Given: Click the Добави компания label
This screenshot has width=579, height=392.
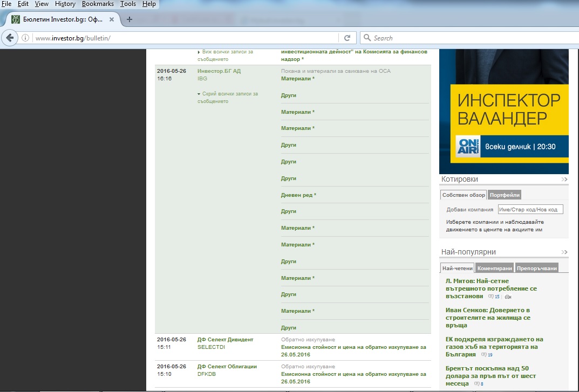Looking at the screenshot, I should [x=469, y=210].
